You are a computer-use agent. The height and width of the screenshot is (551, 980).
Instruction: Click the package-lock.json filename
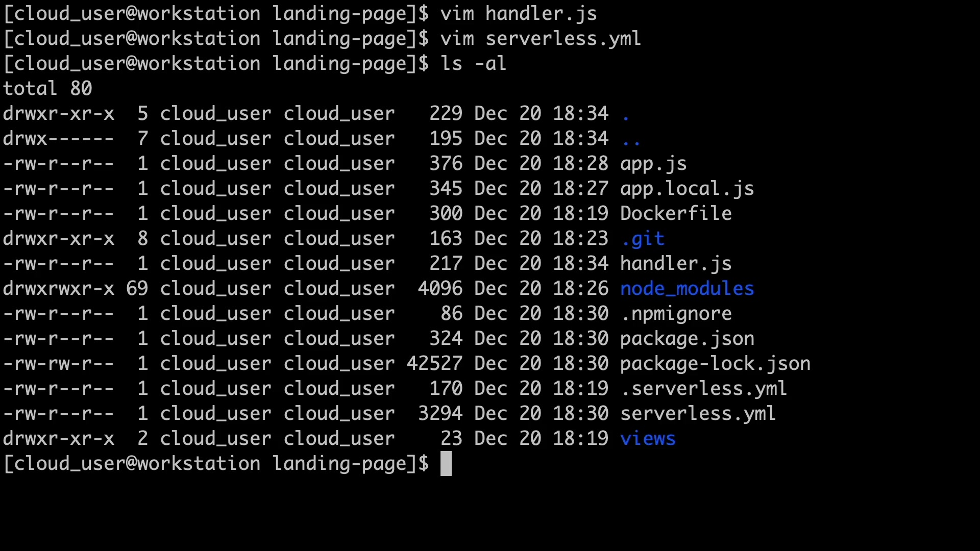pos(715,364)
